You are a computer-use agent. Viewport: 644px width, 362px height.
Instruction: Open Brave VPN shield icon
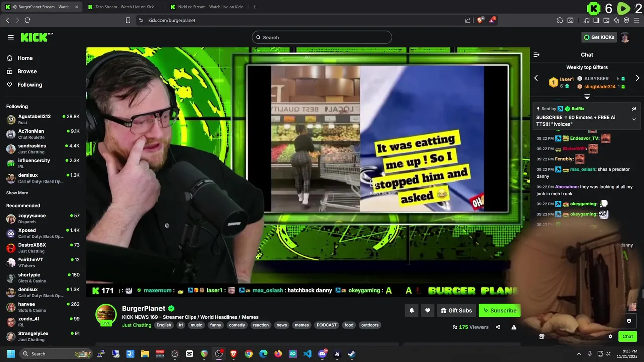[626, 20]
